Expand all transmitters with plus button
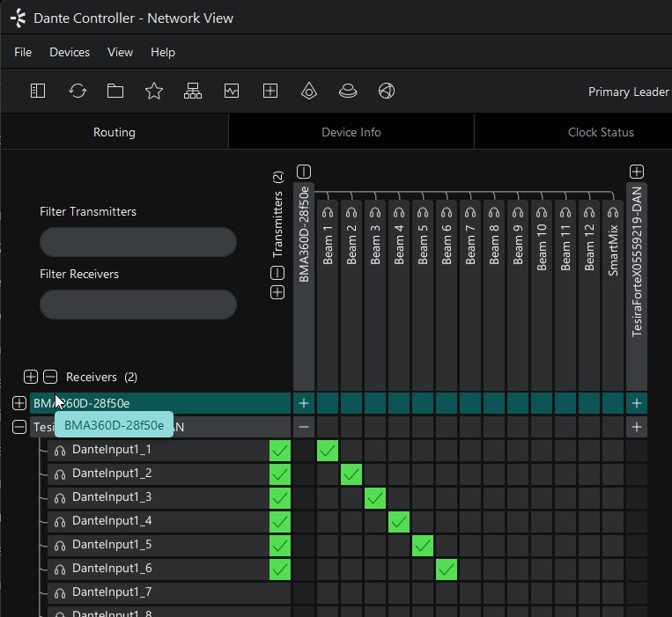 pyautogui.click(x=277, y=292)
